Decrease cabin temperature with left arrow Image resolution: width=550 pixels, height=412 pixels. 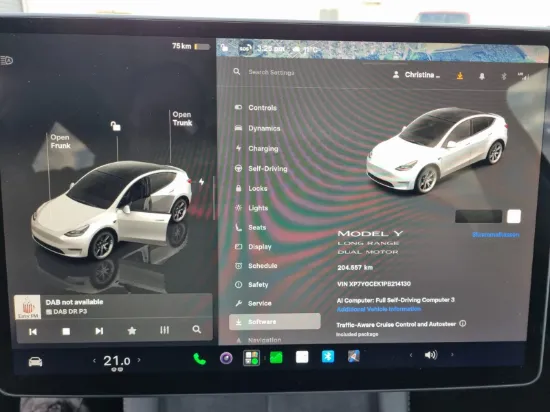pyautogui.click(x=94, y=360)
